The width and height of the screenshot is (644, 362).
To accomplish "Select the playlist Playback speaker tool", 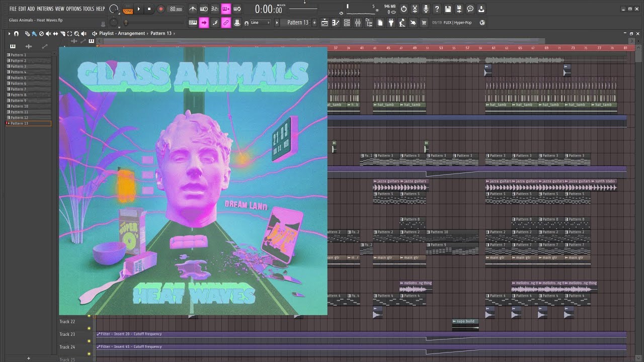I will (84, 33).
